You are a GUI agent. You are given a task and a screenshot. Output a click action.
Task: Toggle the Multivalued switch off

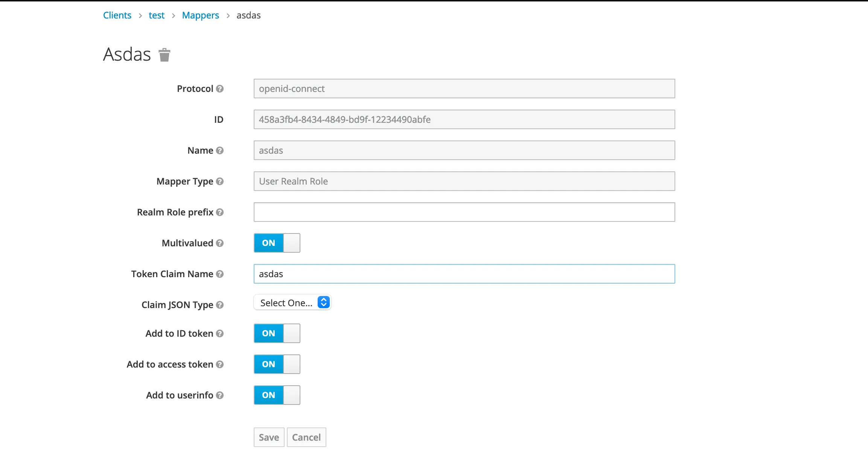277,243
